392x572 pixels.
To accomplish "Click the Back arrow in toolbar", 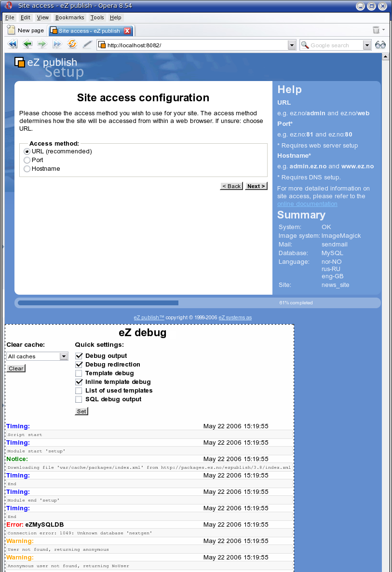I will (x=27, y=44).
